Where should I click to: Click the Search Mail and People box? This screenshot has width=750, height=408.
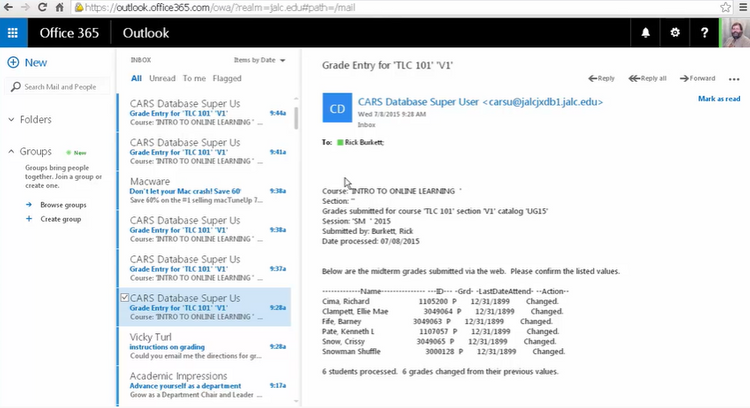[x=62, y=87]
